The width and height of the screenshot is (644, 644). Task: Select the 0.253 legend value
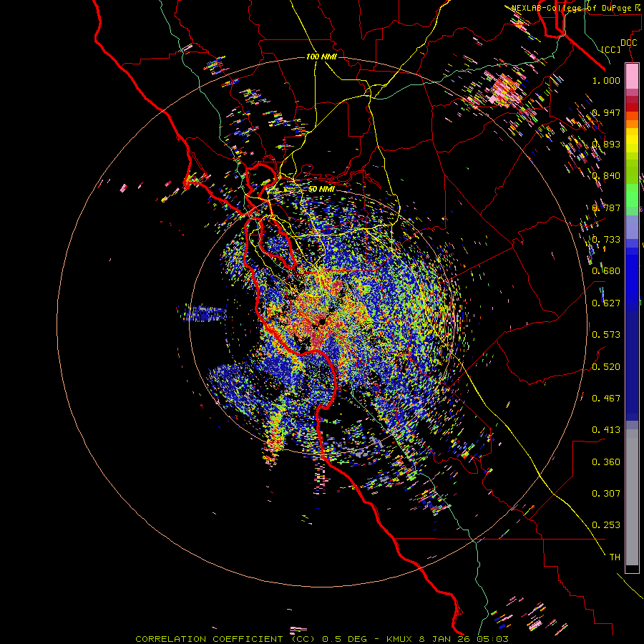coord(606,525)
